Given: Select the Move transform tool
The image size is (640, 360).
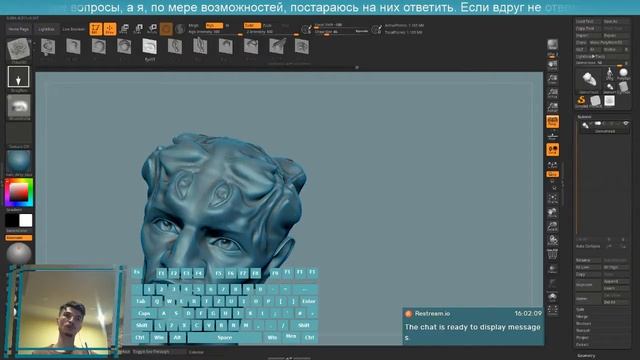Looking at the screenshot, I should [124, 29].
